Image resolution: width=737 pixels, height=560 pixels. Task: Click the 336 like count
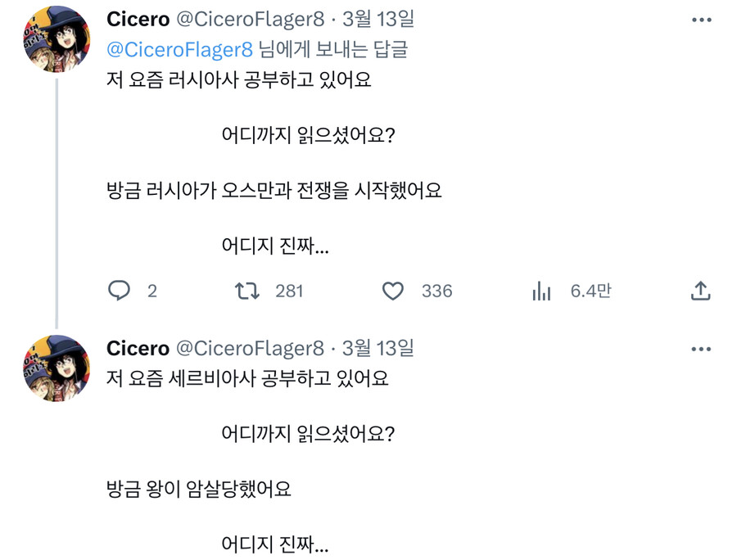pos(436,291)
